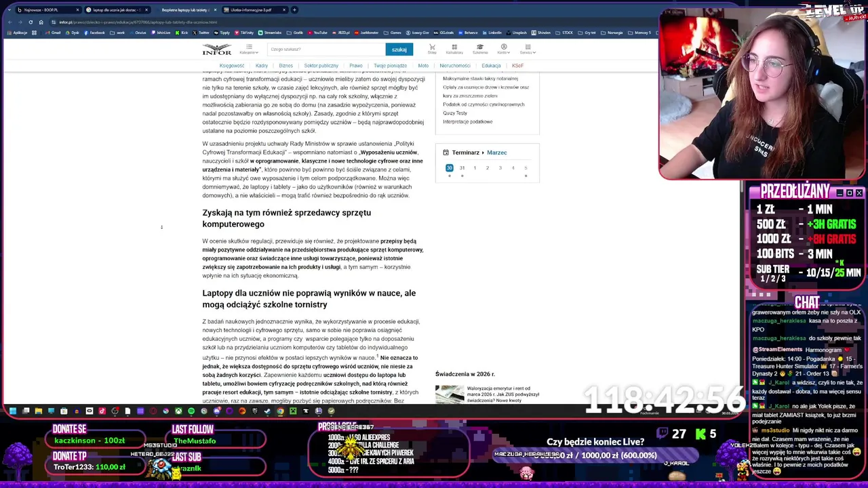Open the Sektor publiczny menu item
The width and height of the screenshot is (868, 488).
[321, 66]
